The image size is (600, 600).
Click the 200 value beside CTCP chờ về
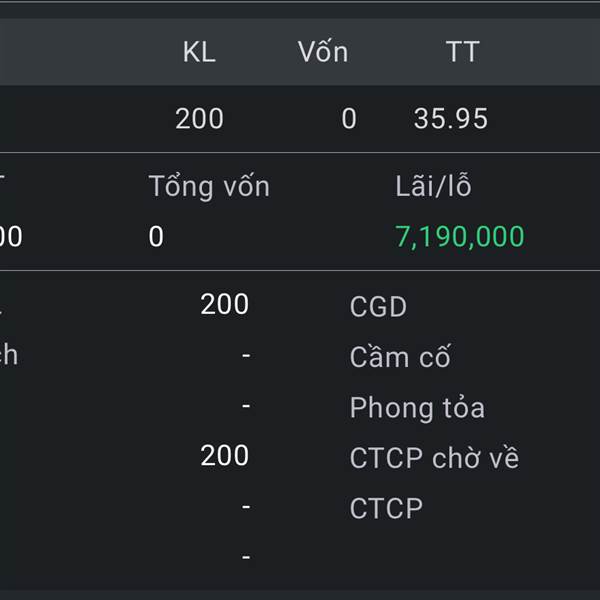[224, 456]
